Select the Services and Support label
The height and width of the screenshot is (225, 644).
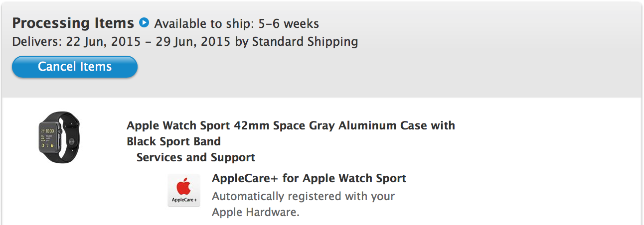pos(195,158)
